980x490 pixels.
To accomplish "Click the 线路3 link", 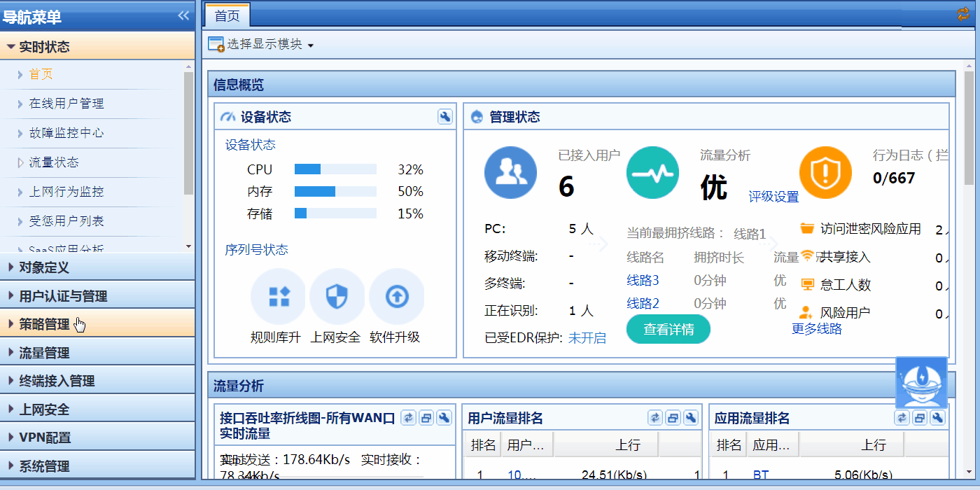I will [x=643, y=281].
